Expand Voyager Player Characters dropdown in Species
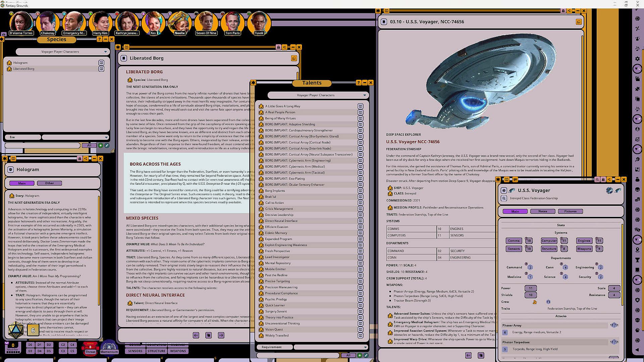644x362 pixels. (105, 52)
